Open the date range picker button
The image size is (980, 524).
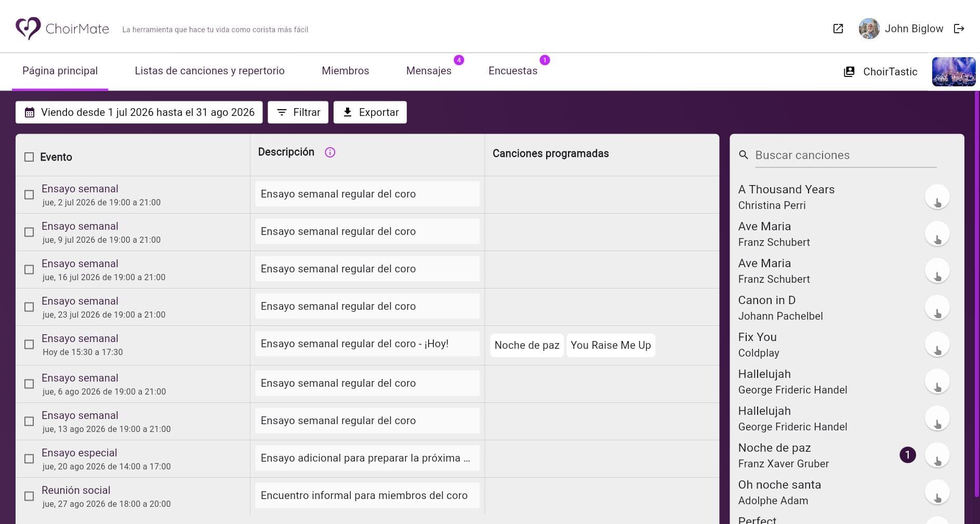[139, 112]
